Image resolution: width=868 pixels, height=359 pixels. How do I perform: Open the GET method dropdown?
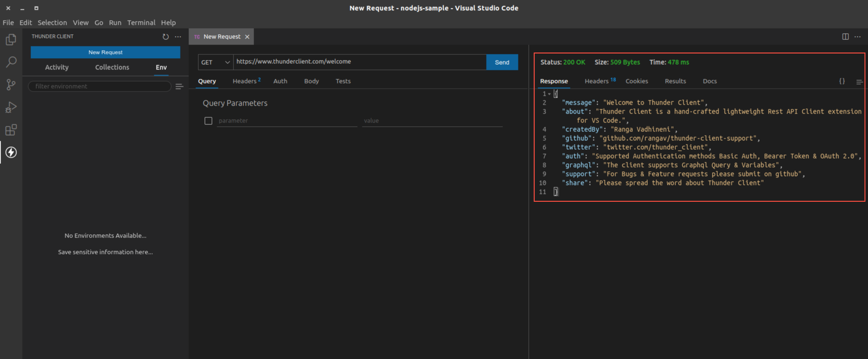pos(216,62)
